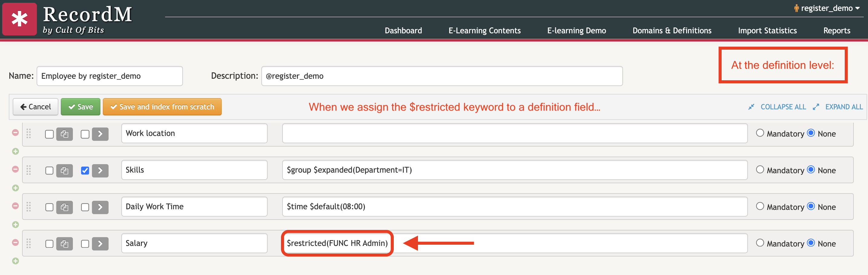Uncheck the checked box on Skills row
Screen dimensions: 868x275
[85, 171]
